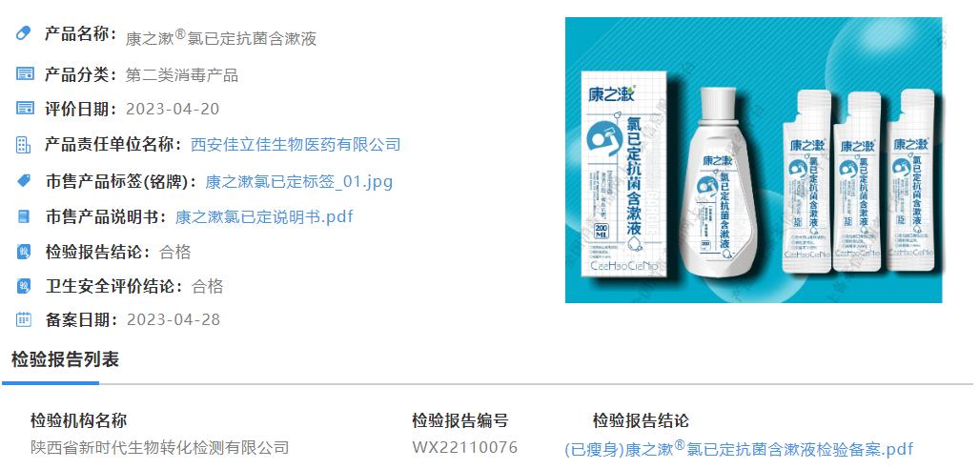Click the list icon beside 产品分类
The image size is (980, 469).
coord(25,73)
